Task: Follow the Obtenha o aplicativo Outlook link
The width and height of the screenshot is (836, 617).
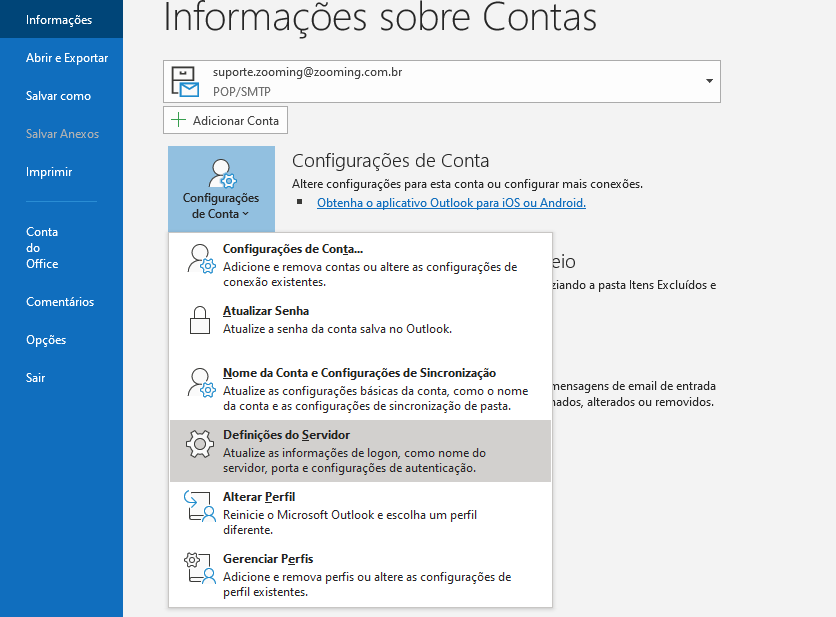Action: pos(451,203)
